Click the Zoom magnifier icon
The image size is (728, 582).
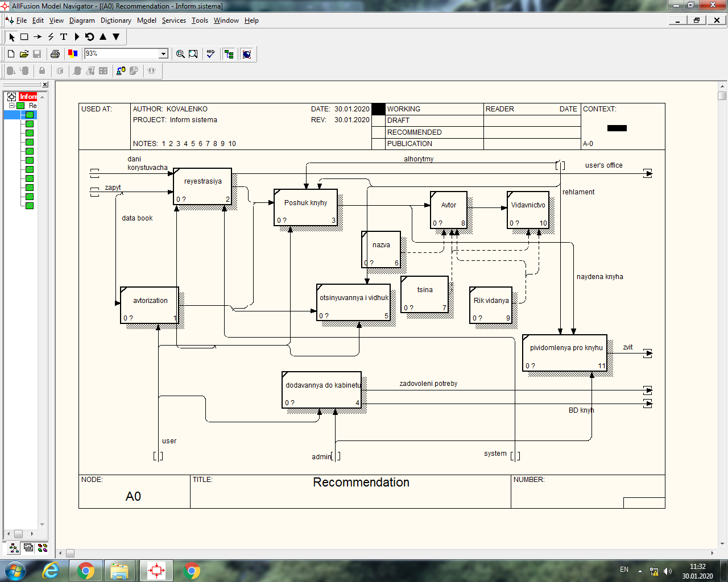click(x=180, y=54)
